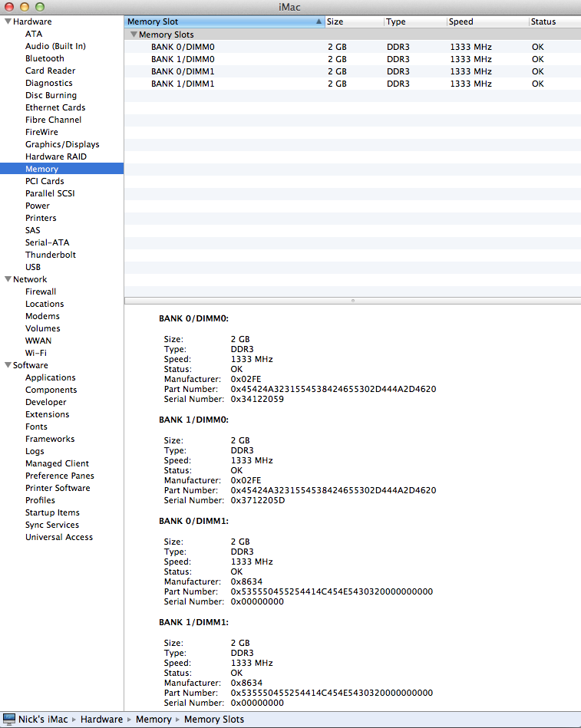This screenshot has height=728, width=581.
Task: Select Locations item
Action: pyautogui.click(x=45, y=304)
